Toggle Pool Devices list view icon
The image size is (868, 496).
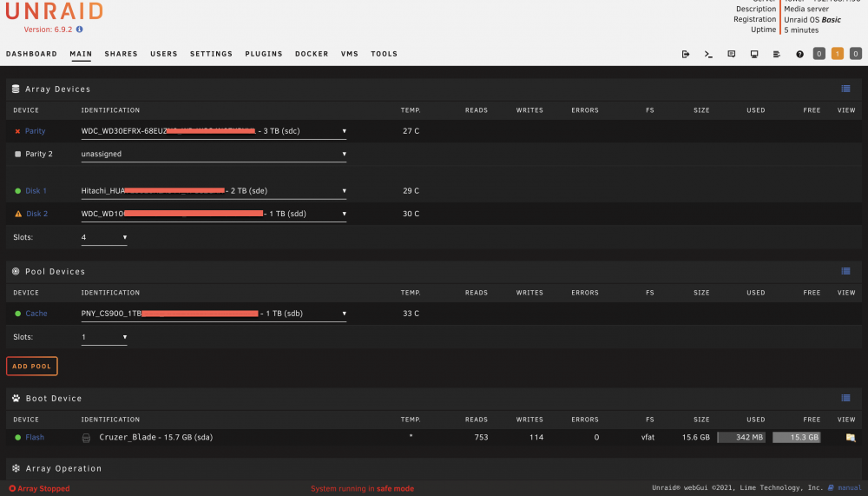tap(845, 271)
